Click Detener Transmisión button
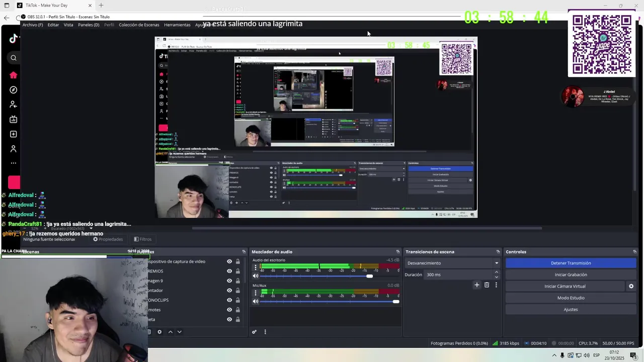This screenshot has height=362, width=644. tap(571, 263)
